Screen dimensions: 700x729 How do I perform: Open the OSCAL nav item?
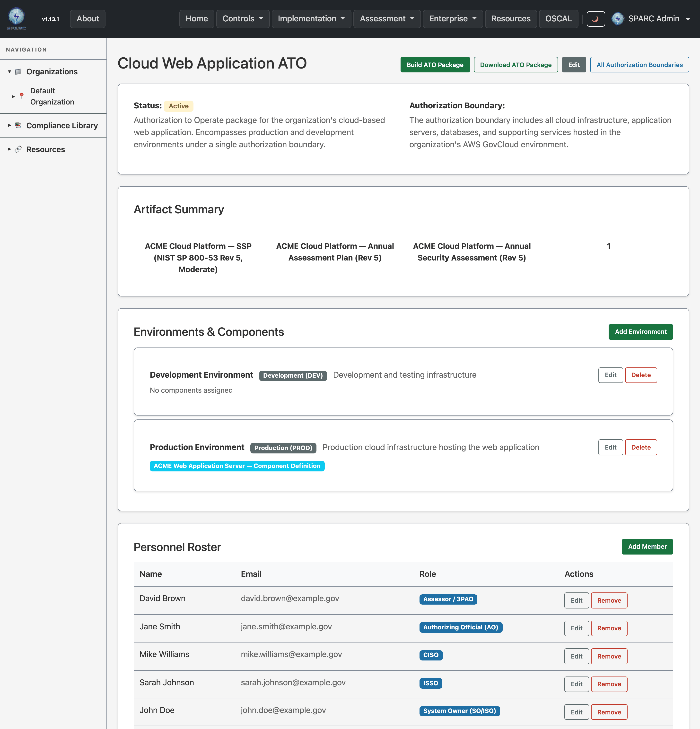pyautogui.click(x=558, y=19)
